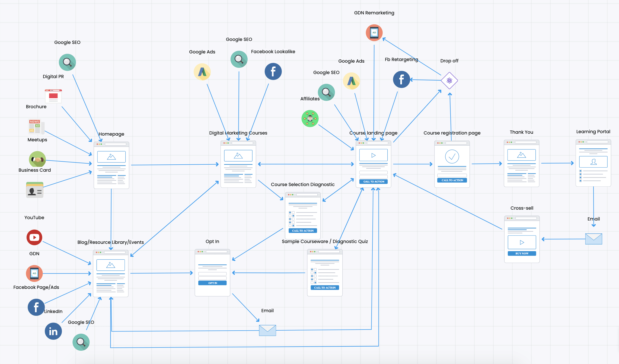The image size is (619, 364).
Task: Select the 'Course landing page' label
Action: pos(373,133)
